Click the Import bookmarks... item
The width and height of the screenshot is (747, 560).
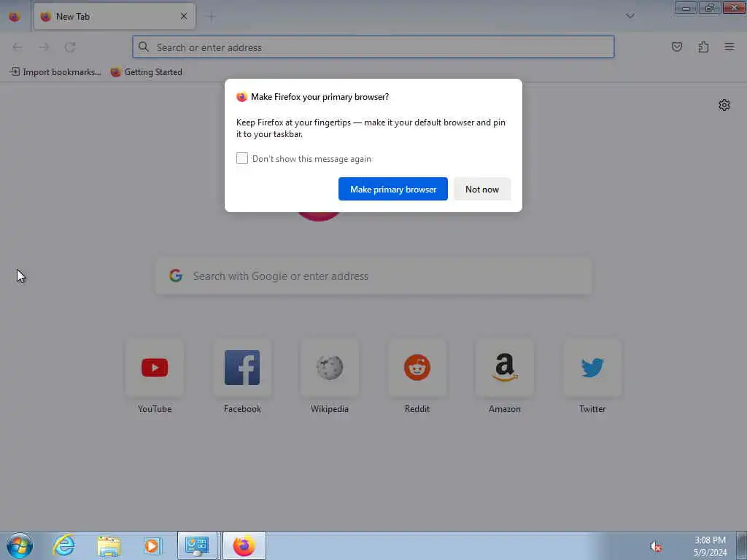(55, 72)
